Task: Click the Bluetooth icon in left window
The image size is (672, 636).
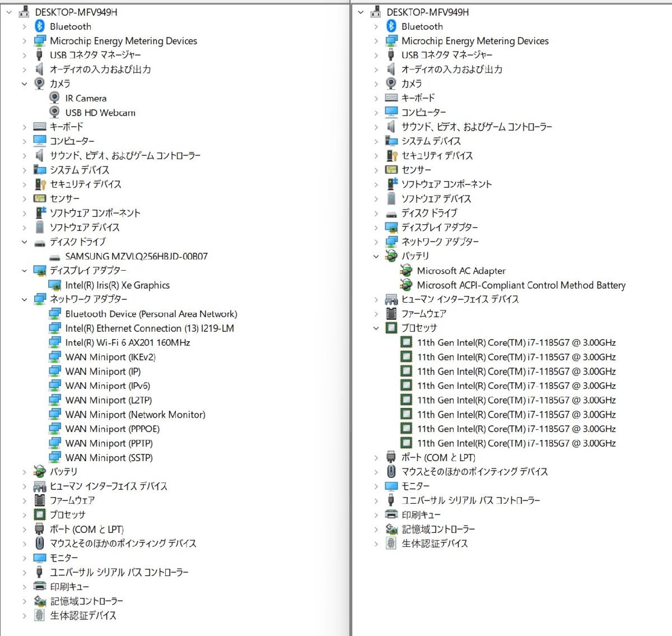Action: click(x=39, y=26)
